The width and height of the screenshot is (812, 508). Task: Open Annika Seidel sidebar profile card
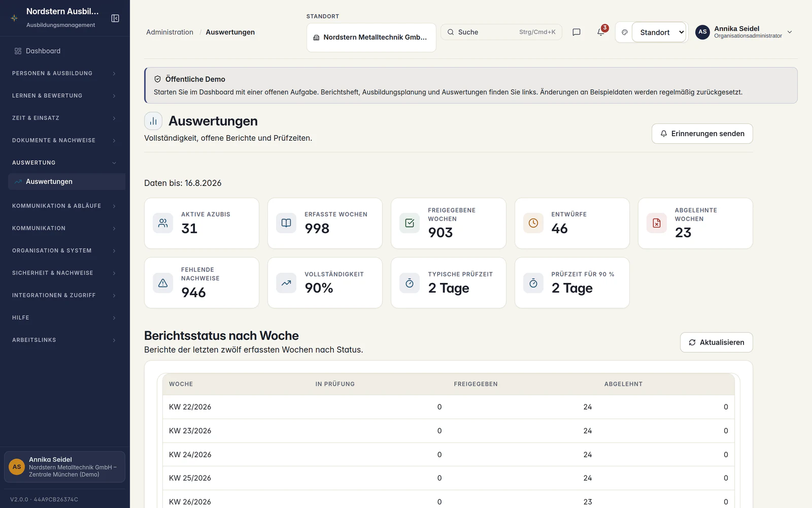coord(64,467)
